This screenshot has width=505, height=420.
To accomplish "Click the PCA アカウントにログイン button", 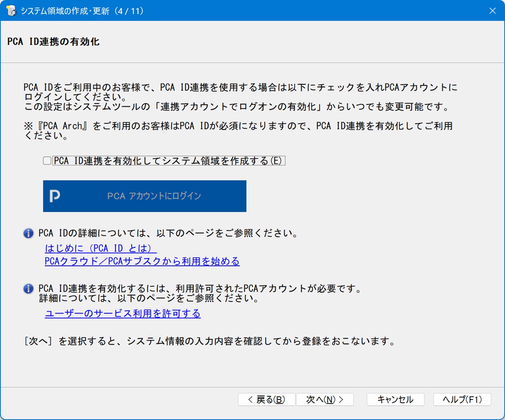I will pyautogui.click(x=145, y=196).
